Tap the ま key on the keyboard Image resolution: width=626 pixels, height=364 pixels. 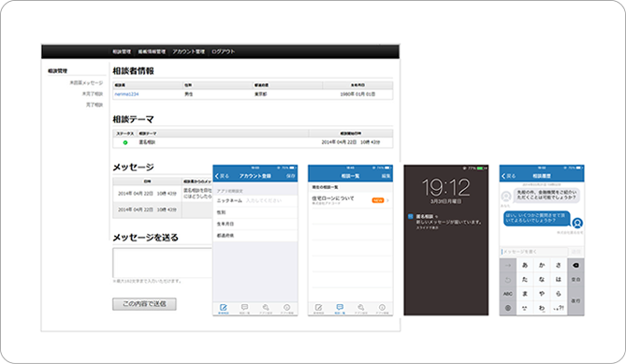pos(525,294)
